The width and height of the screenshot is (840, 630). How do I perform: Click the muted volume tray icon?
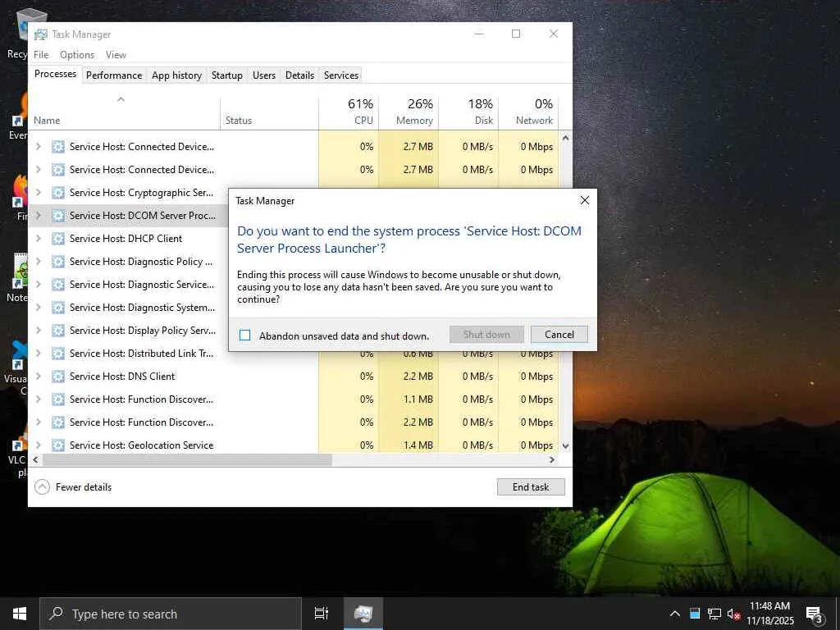[733, 614]
